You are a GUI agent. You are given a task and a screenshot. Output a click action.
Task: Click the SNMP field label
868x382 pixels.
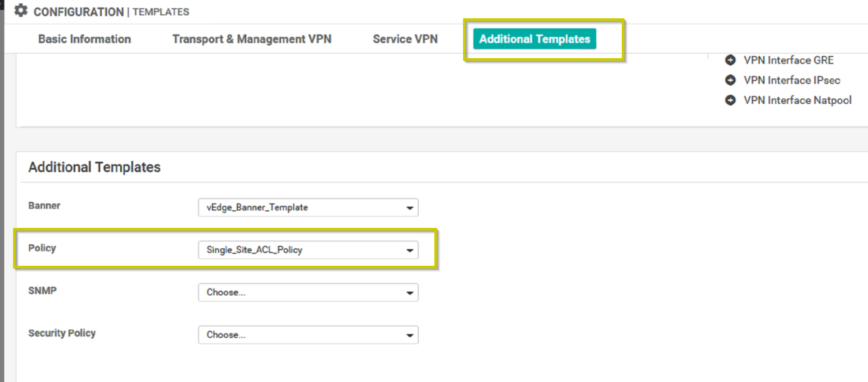[x=42, y=291]
